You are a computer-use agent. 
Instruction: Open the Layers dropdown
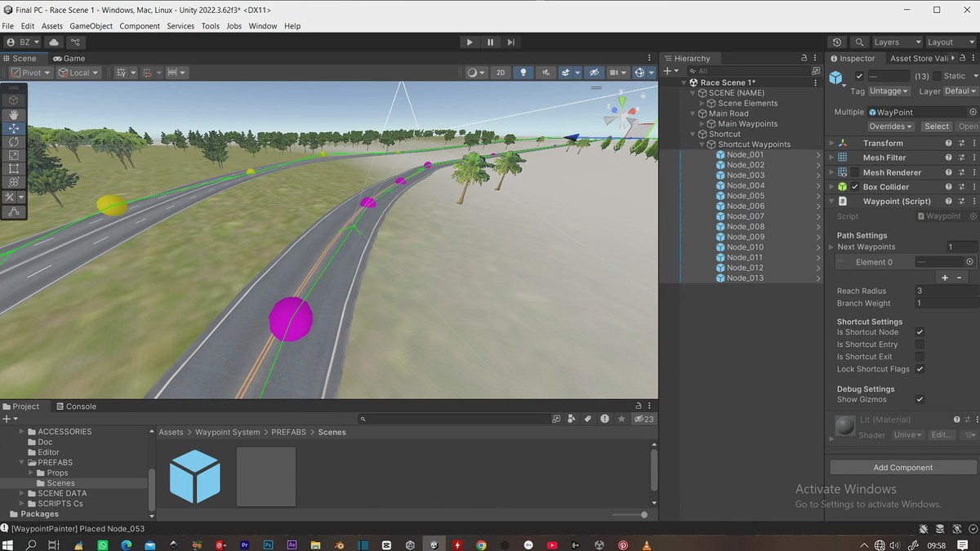897,42
